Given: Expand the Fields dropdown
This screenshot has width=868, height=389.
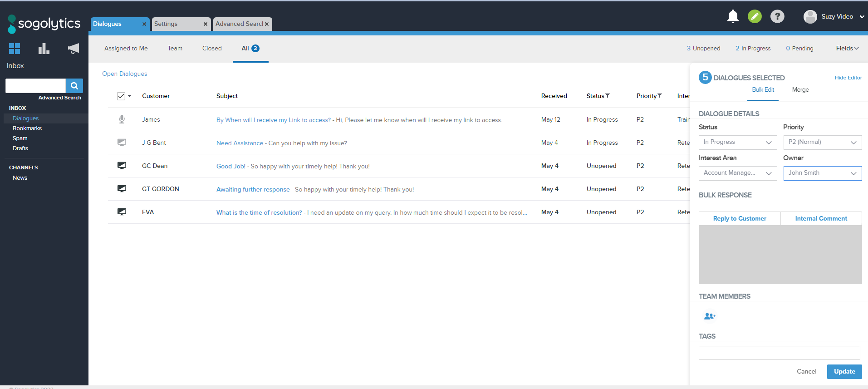Looking at the screenshot, I should (x=847, y=49).
